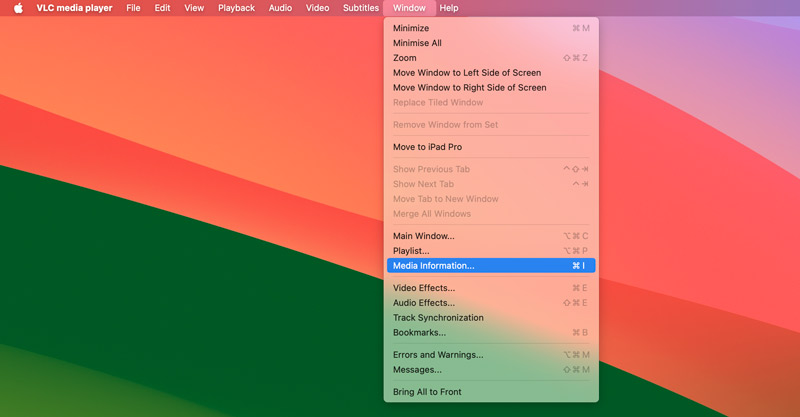
Task: Open the Playlist… window entry
Action: pos(411,251)
